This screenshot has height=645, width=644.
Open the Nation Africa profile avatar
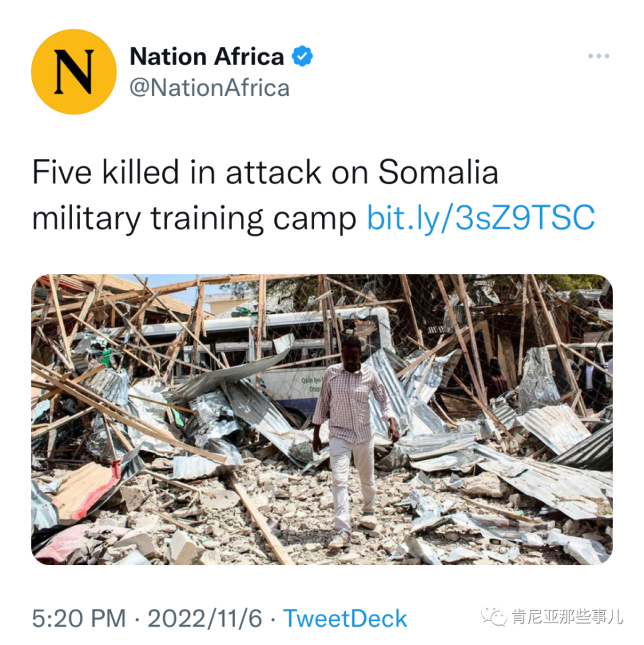tap(74, 71)
